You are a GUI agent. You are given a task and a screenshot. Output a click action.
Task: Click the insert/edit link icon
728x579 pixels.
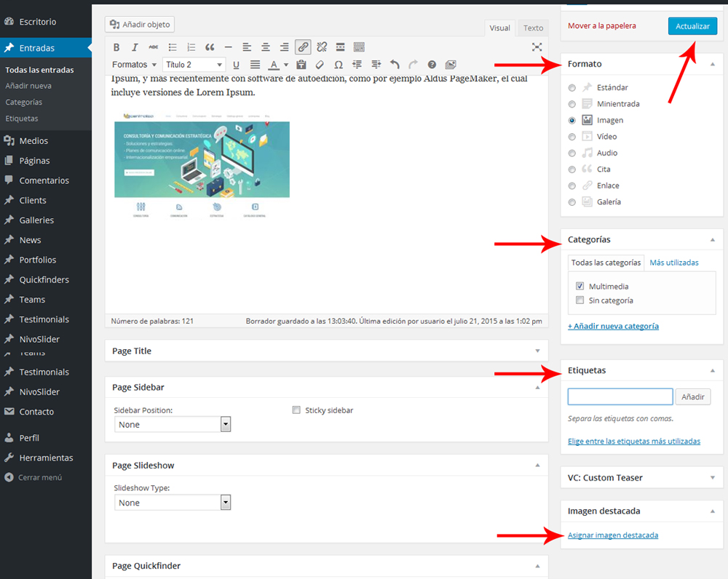(303, 47)
